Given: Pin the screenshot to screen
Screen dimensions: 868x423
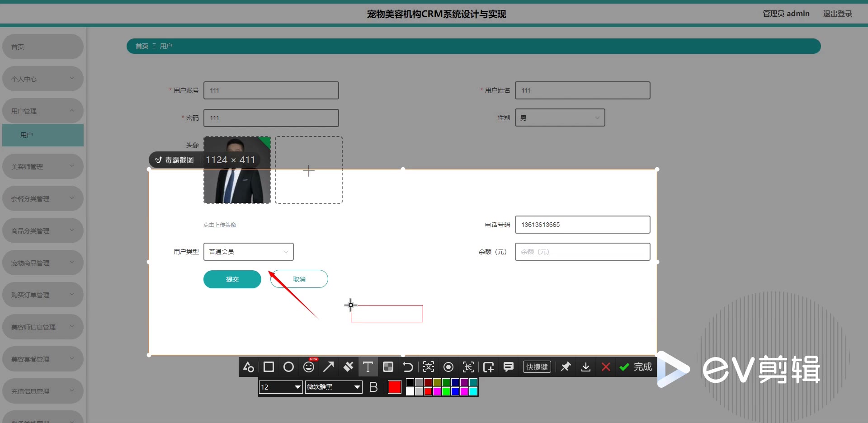Looking at the screenshot, I should [566, 367].
